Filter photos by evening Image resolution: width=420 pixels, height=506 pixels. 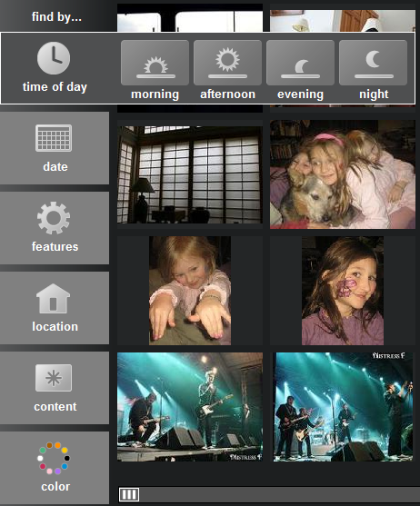click(300, 63)
